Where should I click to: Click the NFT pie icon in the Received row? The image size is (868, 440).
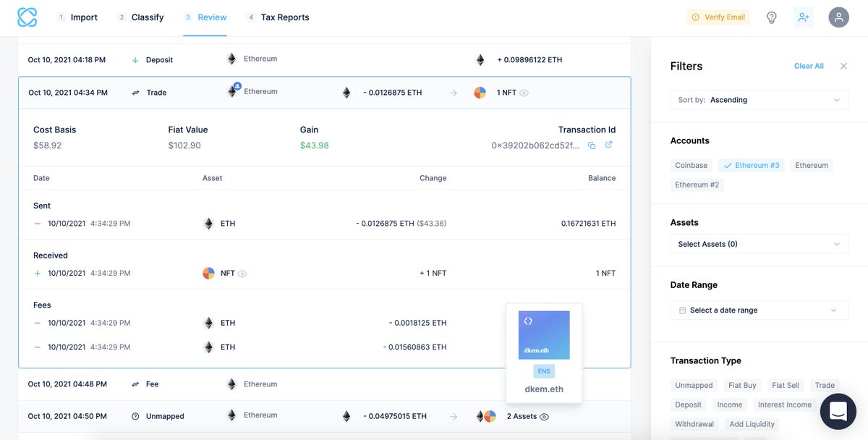point(208,273)
